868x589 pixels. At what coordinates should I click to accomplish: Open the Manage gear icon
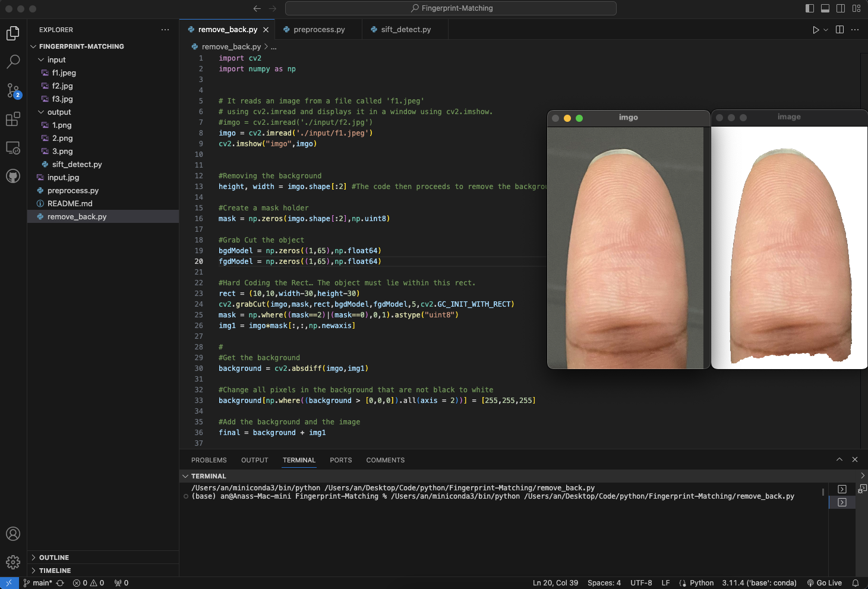tap(13, 562)
